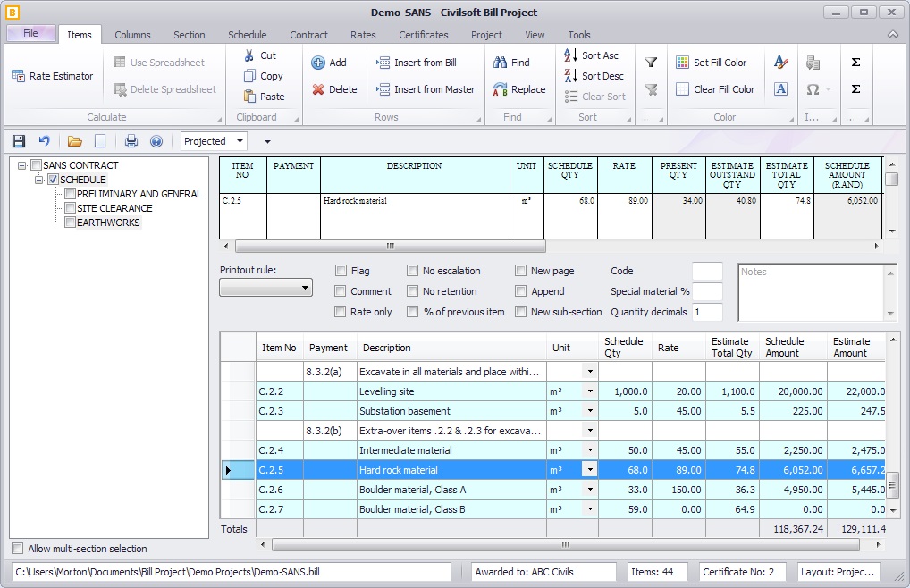The image size is (910, 588).
Task: Copy the selected item to clipboard
Action: point(264,76)
